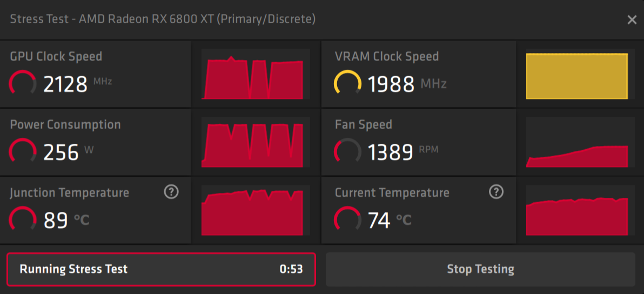Close the Stress Test window
This screenshot has height=294, width=644.
pos(632,20)
